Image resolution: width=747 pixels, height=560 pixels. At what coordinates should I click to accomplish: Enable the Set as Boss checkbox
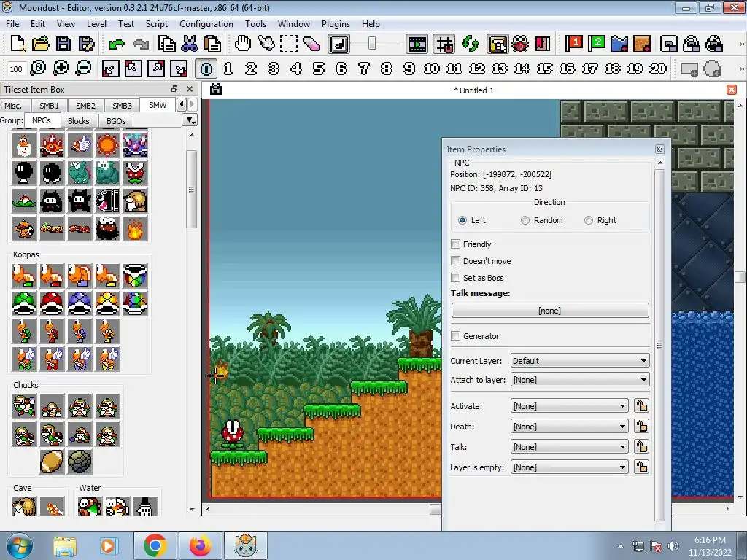pyautogui.click(x=456, y=278)
